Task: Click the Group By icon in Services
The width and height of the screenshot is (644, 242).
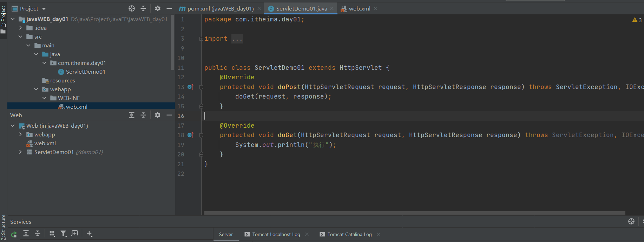Action: [x=52, y=234]
